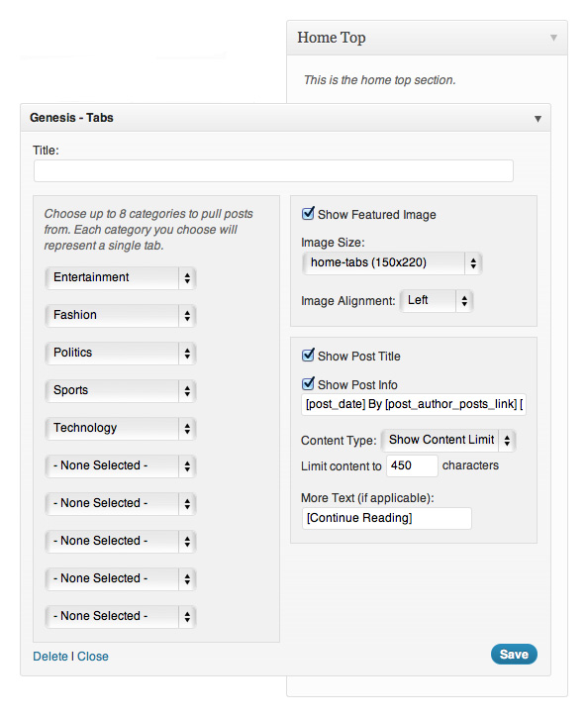
Task: Open the first None Selected dropdown
Action: click(121, 466)
